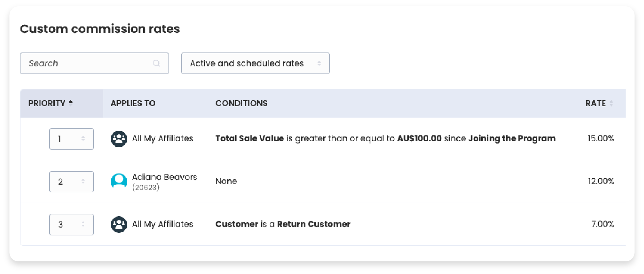Click the Applies To column header
The width and height of the screenshot is (644, 274).
[x=133, y=103]
